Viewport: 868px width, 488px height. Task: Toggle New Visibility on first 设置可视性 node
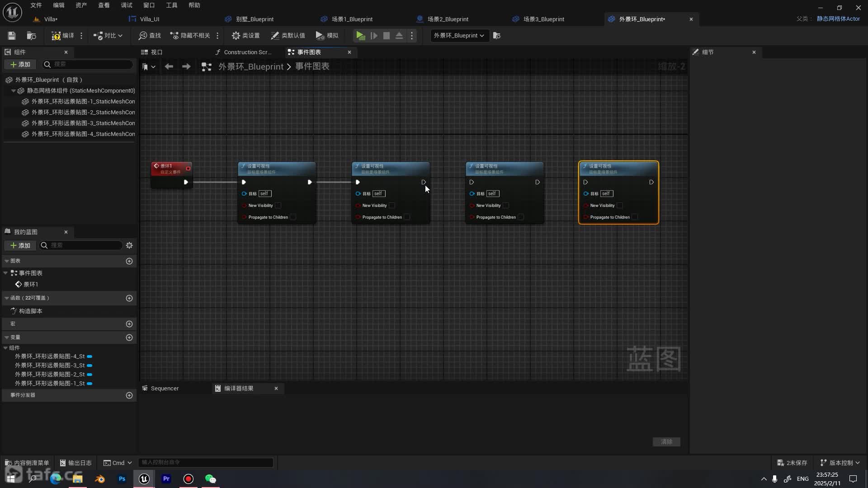pos(278,206)
